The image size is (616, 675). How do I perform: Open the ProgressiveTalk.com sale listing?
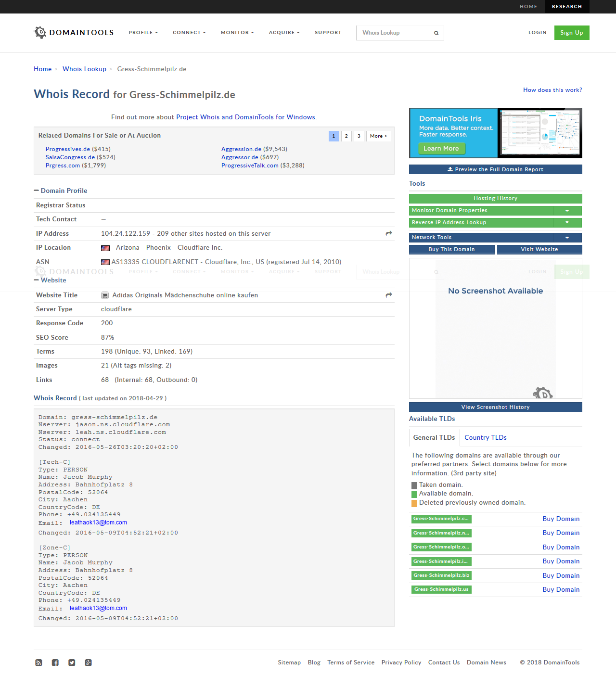tap(250, 166)
